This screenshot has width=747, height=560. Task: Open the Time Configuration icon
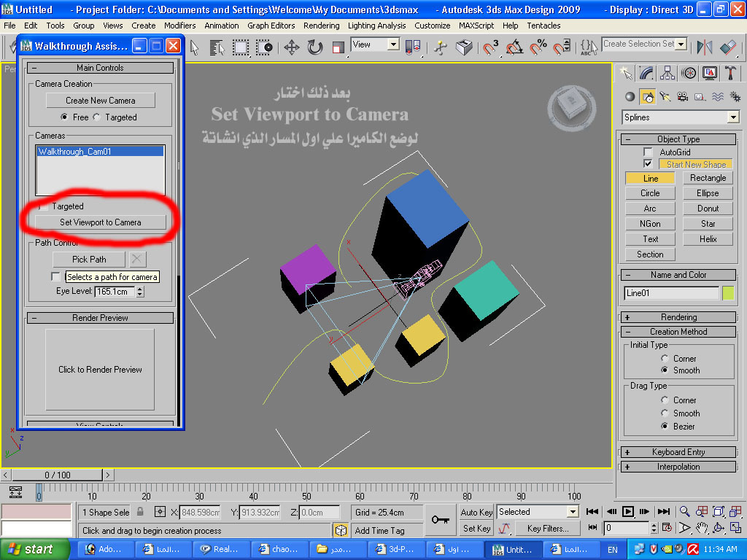point(667,528)
